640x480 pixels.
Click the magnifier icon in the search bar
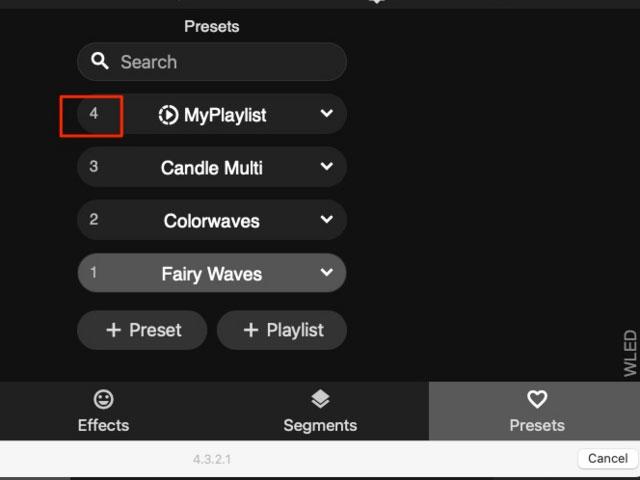(x=100, y=62)
